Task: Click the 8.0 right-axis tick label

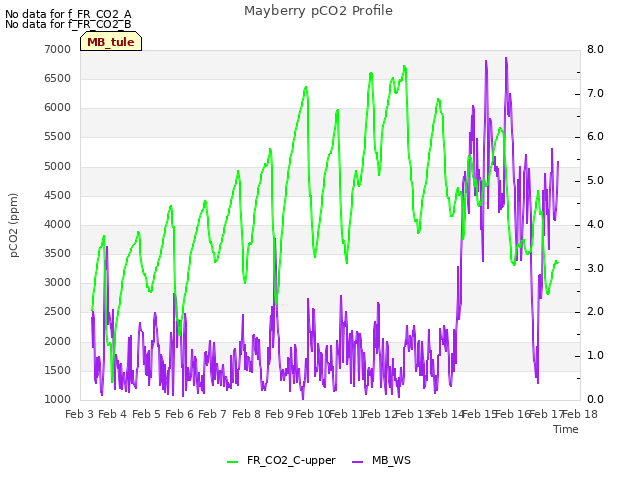Action: pos(595,49)
